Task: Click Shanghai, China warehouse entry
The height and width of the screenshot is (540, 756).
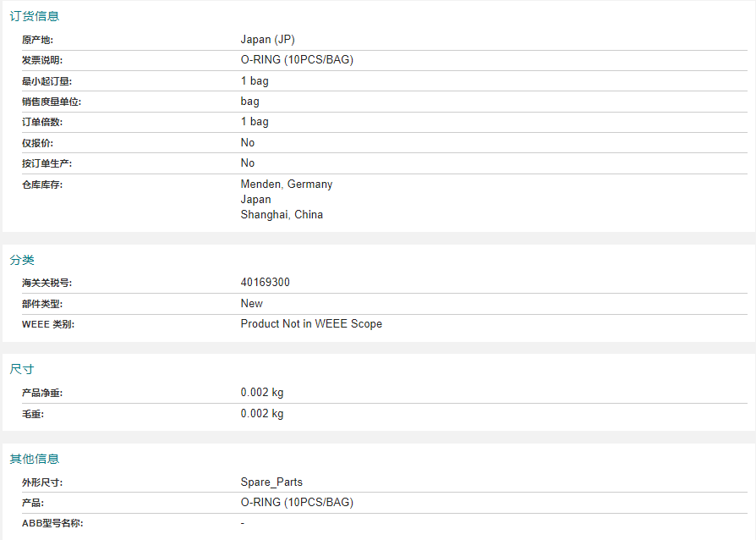Action: click(x=282, y=215)
